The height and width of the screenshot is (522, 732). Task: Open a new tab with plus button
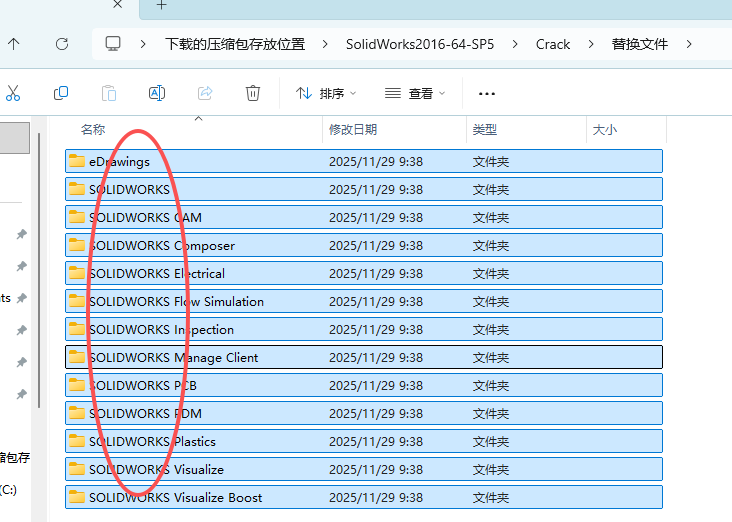pos(162,5)
